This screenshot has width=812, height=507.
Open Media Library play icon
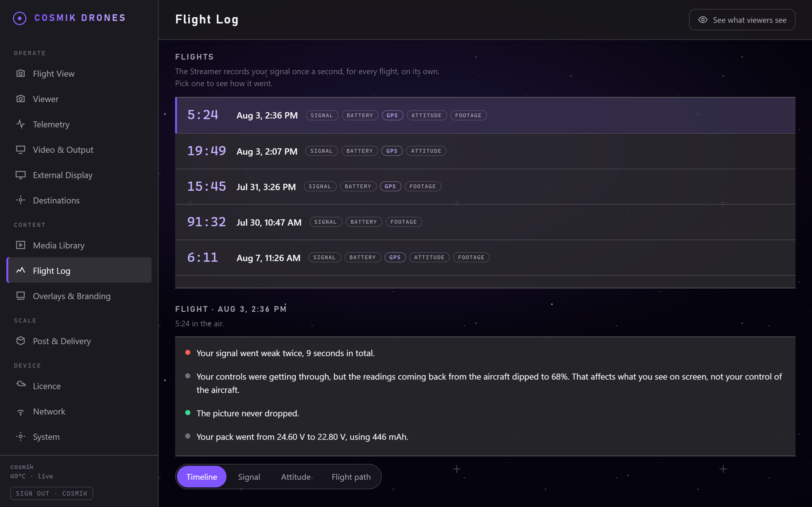click(21, 245)
